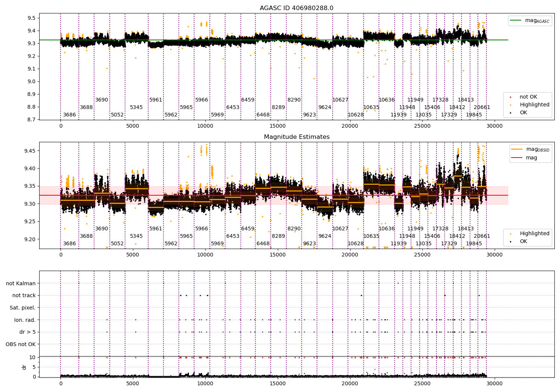560x392 pixels.
Task: Select the mag OBSID legend entry
Action: (531, 149)
